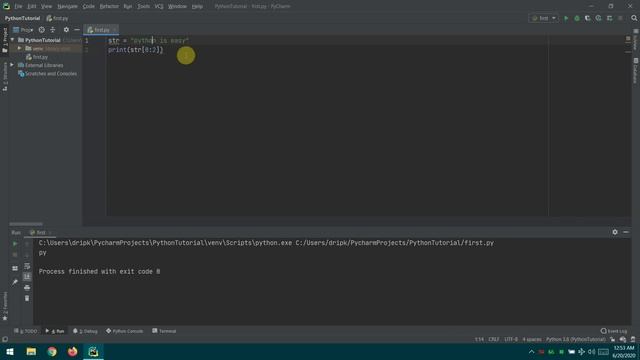Toggle soft-wrap in Run console
Viewport: 640px width, 360px height.
pyautogui.click(x=27, y=266)
